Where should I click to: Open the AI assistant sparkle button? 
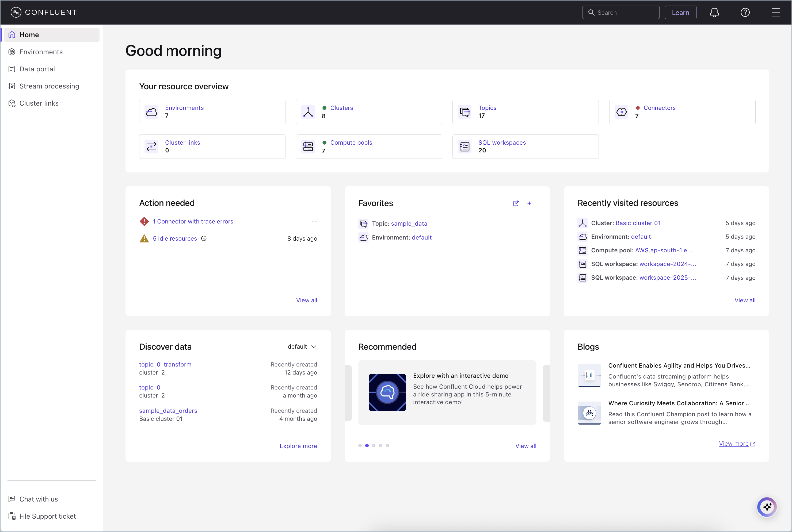767,507
